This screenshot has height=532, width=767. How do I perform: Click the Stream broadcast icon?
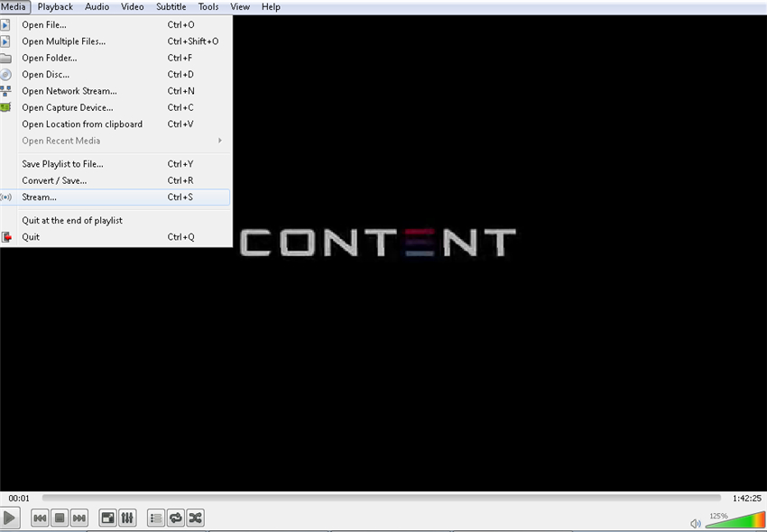point(6,197)
